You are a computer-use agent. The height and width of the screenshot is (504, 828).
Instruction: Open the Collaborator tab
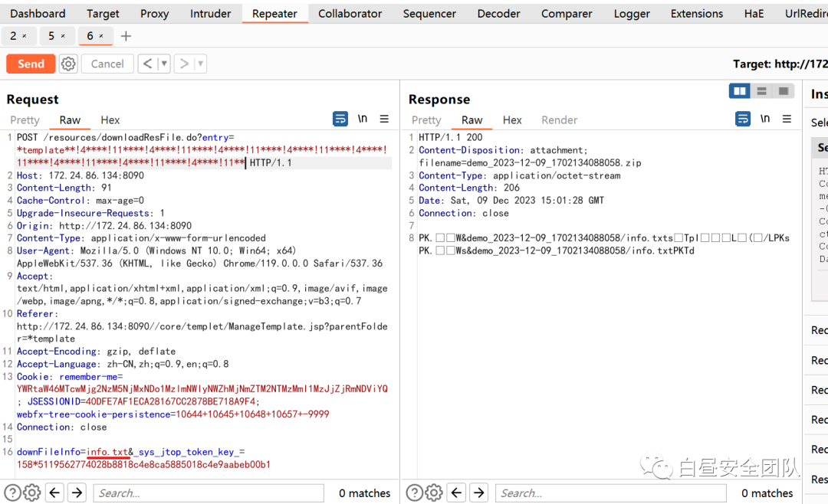click(x=350, y=14)
